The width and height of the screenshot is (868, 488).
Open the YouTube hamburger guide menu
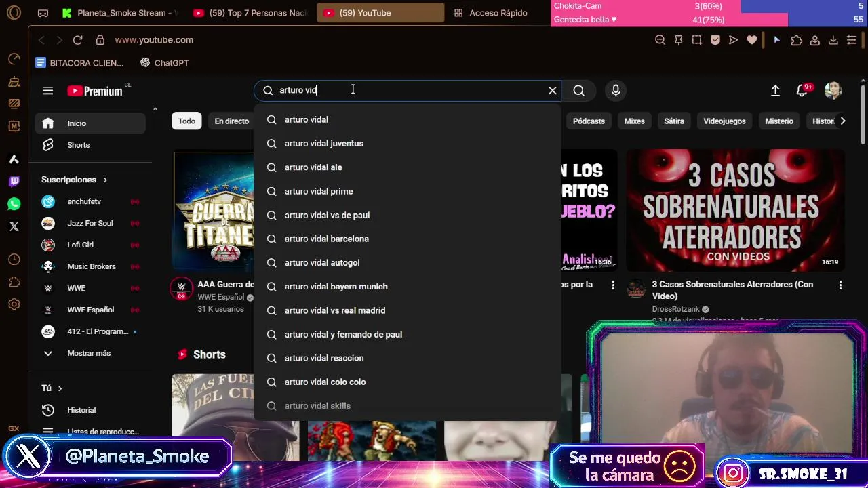click(x=47, y=91)
